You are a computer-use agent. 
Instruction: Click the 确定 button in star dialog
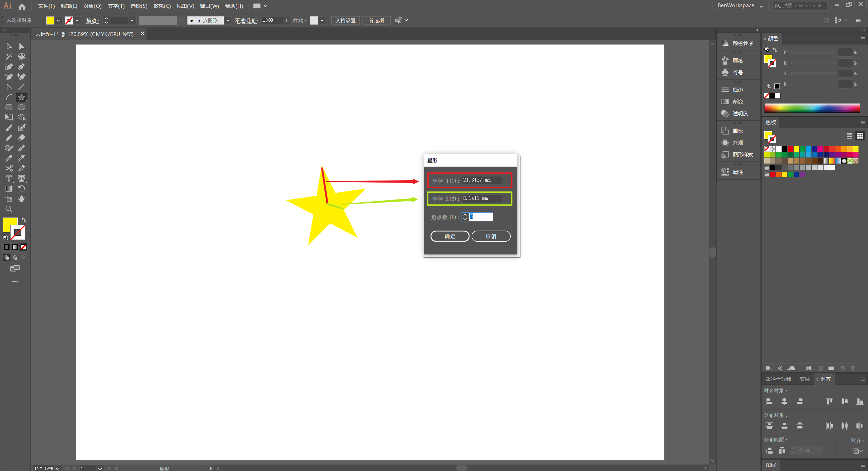450,236
